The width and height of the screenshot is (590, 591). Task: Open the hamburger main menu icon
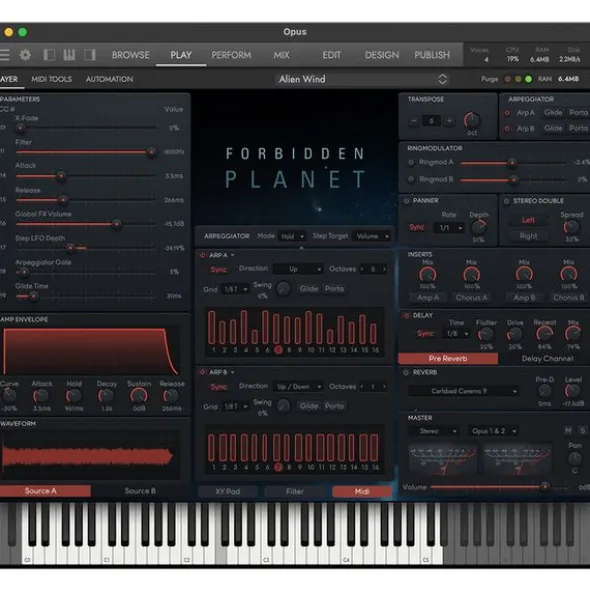(5, 55)
